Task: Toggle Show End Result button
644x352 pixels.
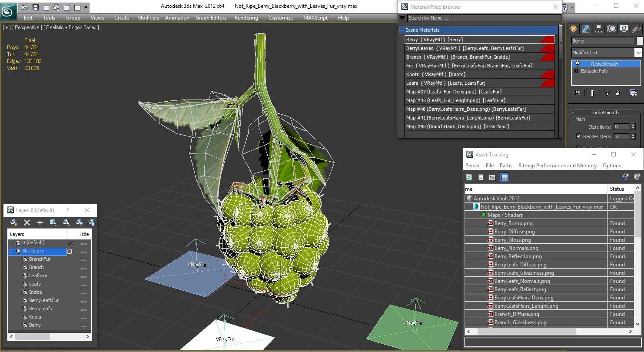Action: point(592,93)
